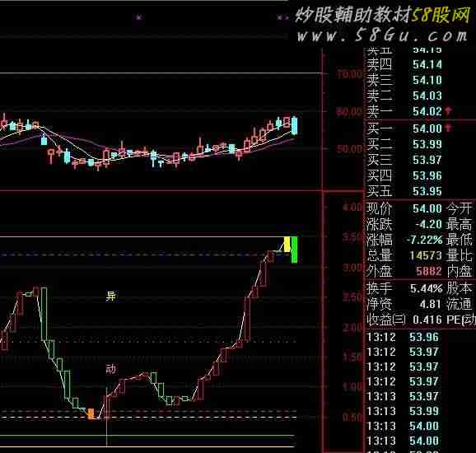Viewport: 476px width, 453px height.
Task: Select the 买五 53.95 bid row
Action: (x=405, y=191)
